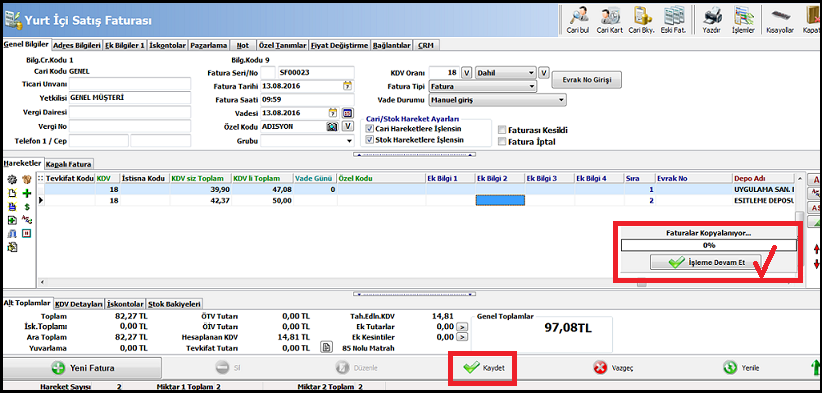Image resolution: width=822 pixels, height=393 pixels.
Task: Open the İşlemler toolbar icon
Action: [x=743, y=20]
